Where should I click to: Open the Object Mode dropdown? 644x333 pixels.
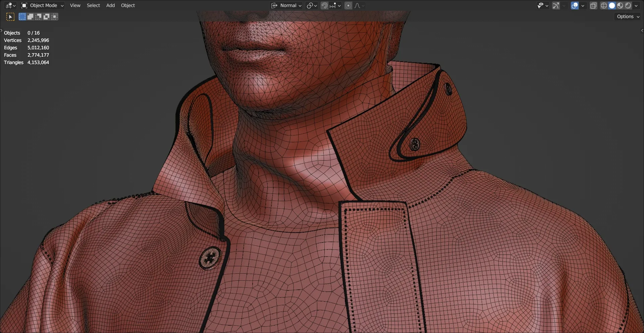pyautogui.click(x=42, y=5)
